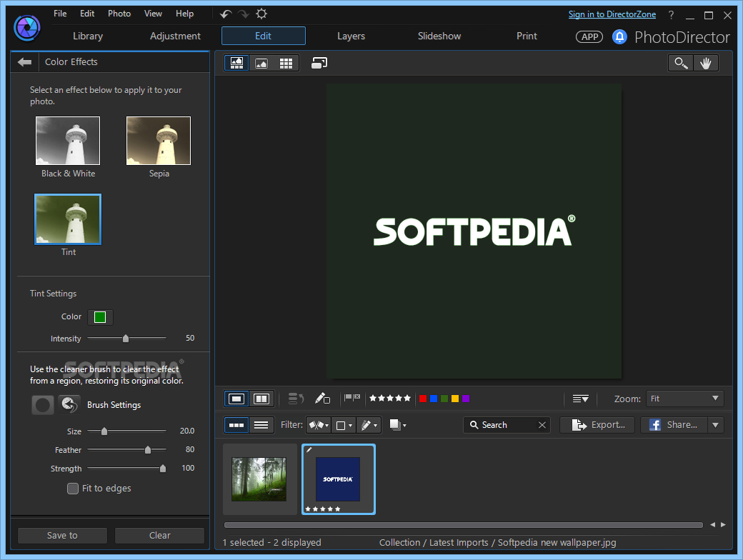The height and width of the screenshot is (560, 743).
Task: Select the eraser restore brush tool
Action: (x=69, y=405)
